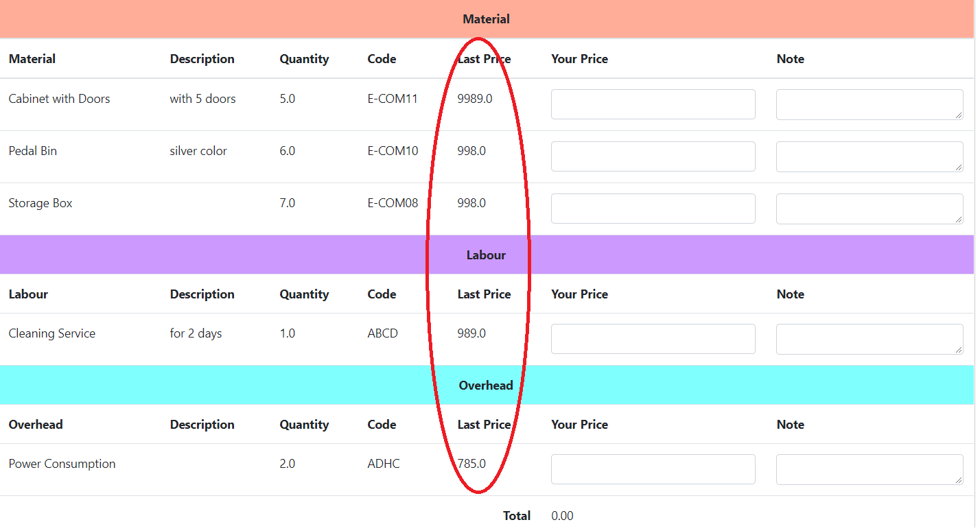Click Note box for Pedal Bin
This screenshot has height=531, width=980.
coord(869,156)
